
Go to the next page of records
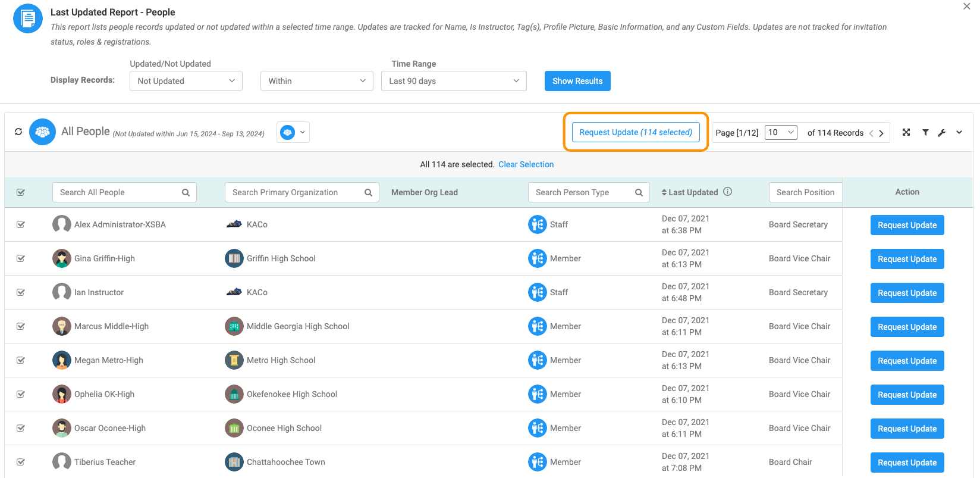point(881,133)
